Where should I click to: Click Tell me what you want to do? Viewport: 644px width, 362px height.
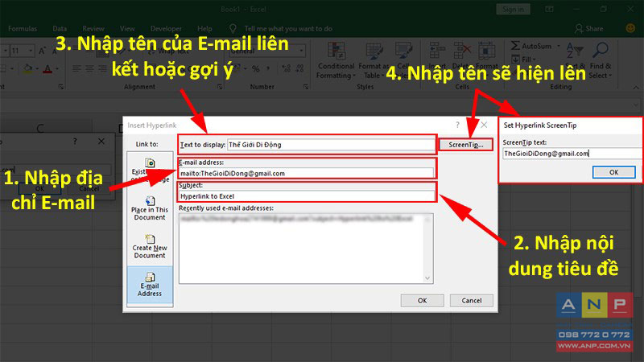pos(288,28)
